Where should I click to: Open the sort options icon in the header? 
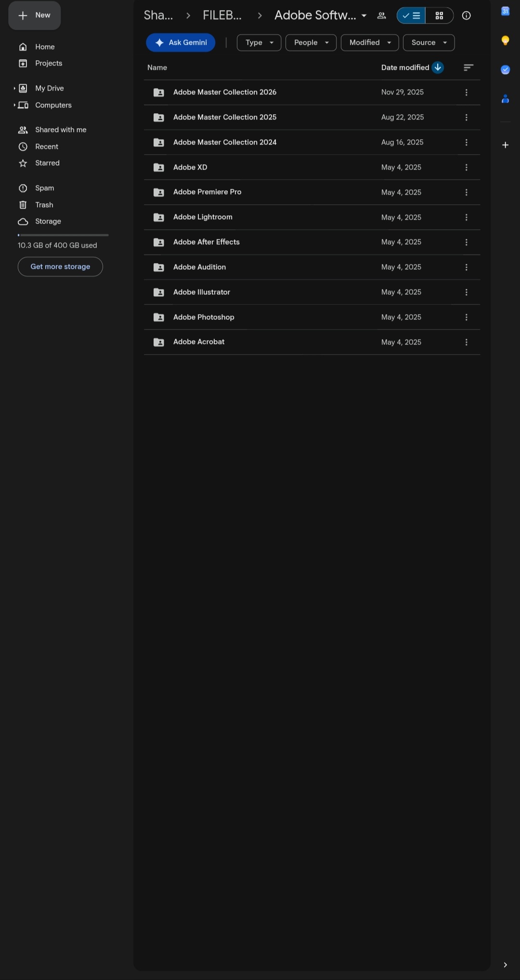(468, 67)
